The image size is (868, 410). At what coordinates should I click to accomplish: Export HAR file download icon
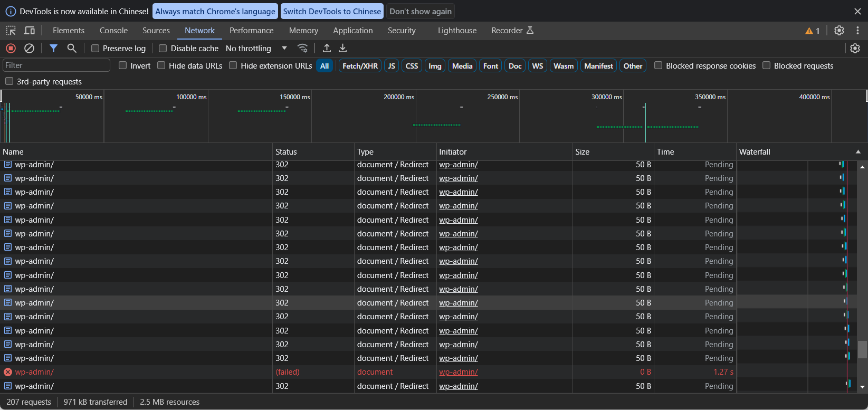pyautogui.click(x=343, y=48)
